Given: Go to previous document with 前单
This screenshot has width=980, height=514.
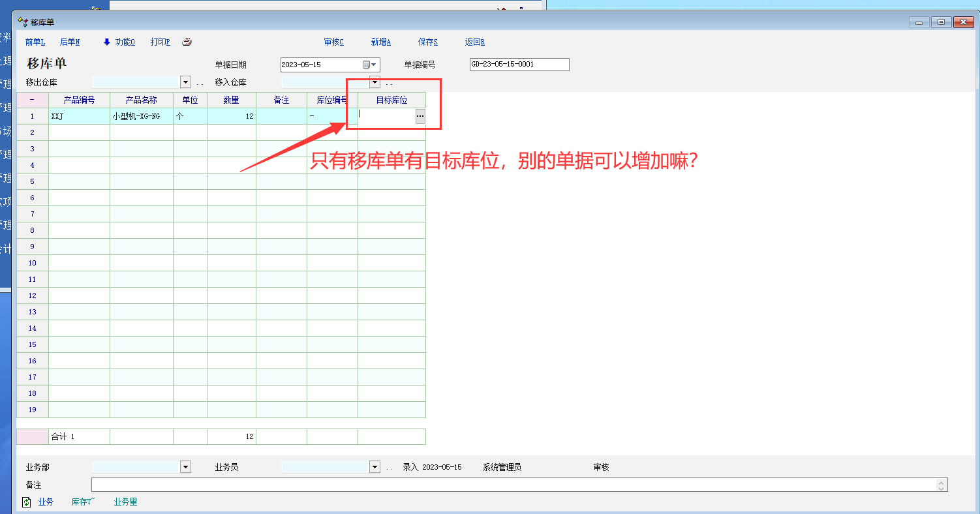Looking at the screenshot, I should click(x=35, y=42).
